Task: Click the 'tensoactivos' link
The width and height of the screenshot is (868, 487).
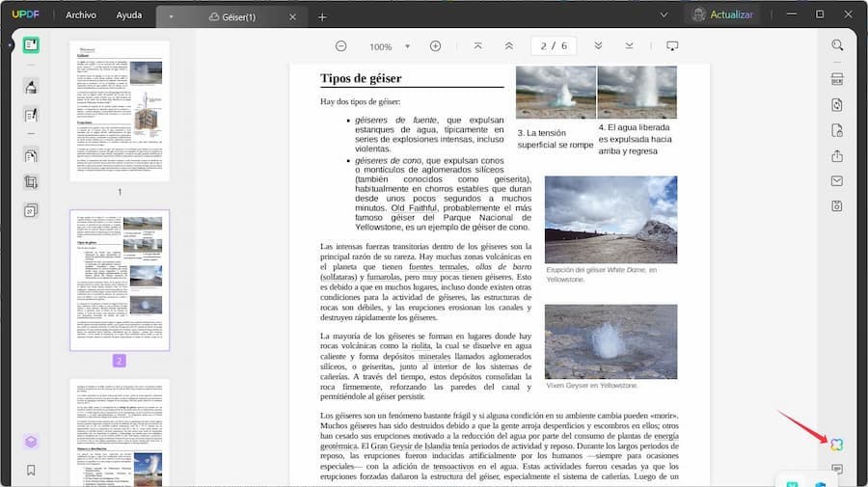Action: pos(453,467)
